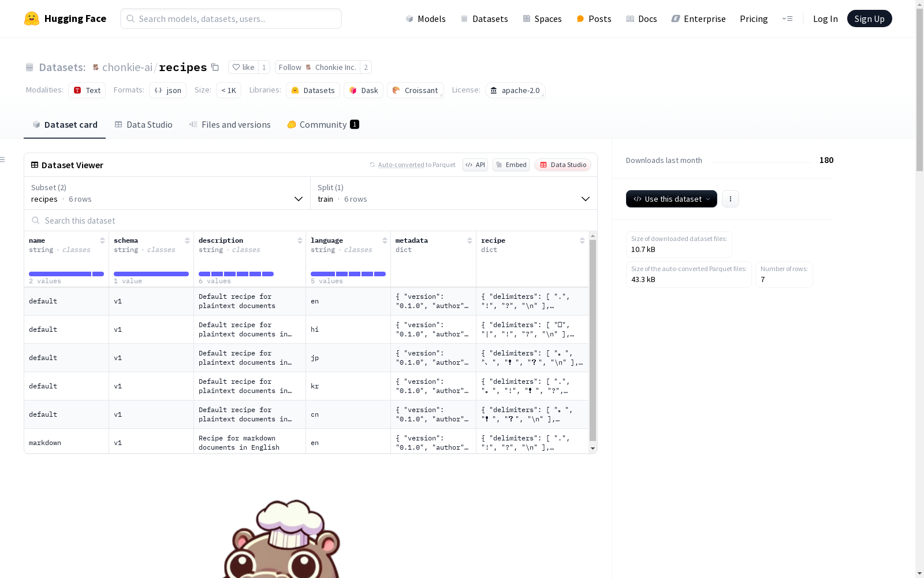This screenshot has height=578, width=924.
Task: Sort the recipe column
Action: 582,240
